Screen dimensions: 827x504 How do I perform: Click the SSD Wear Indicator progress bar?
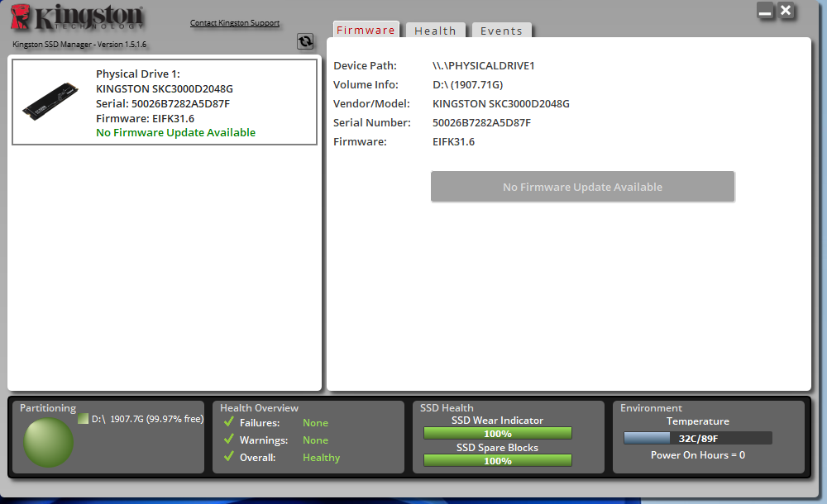tap(497, 433)
